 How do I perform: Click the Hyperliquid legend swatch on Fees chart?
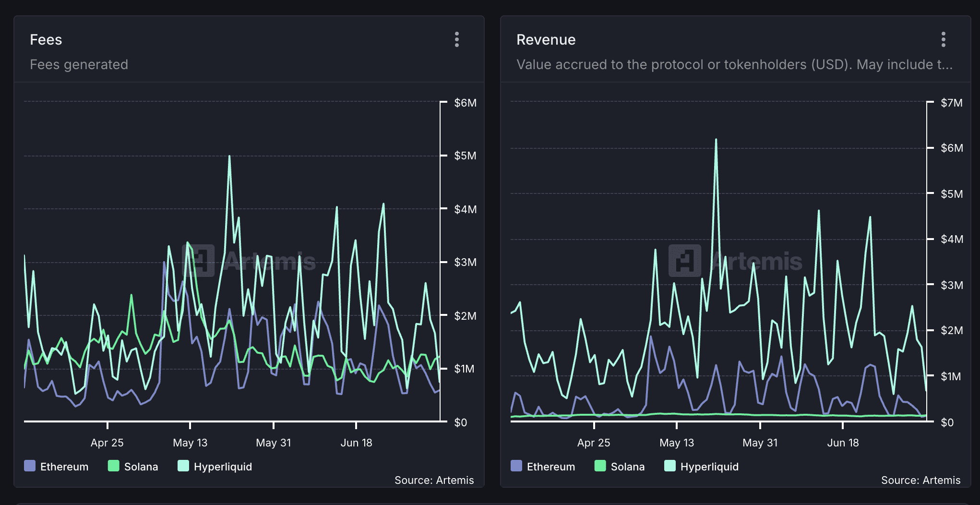click(182, 466)
